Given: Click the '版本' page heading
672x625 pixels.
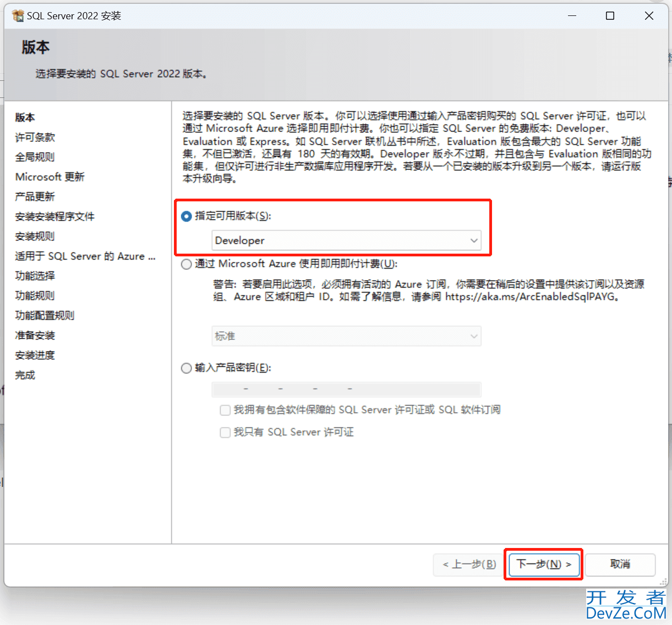Looking at the screenshot, I should (x=36, y=47).
